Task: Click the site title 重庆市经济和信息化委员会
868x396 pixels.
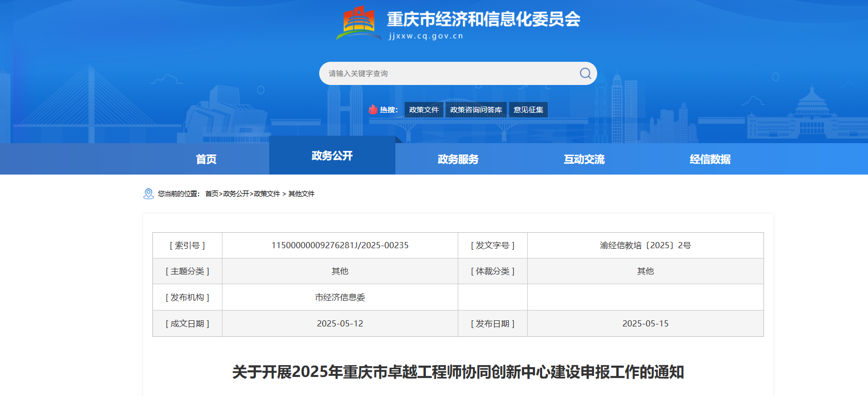Action: [483, 20]
